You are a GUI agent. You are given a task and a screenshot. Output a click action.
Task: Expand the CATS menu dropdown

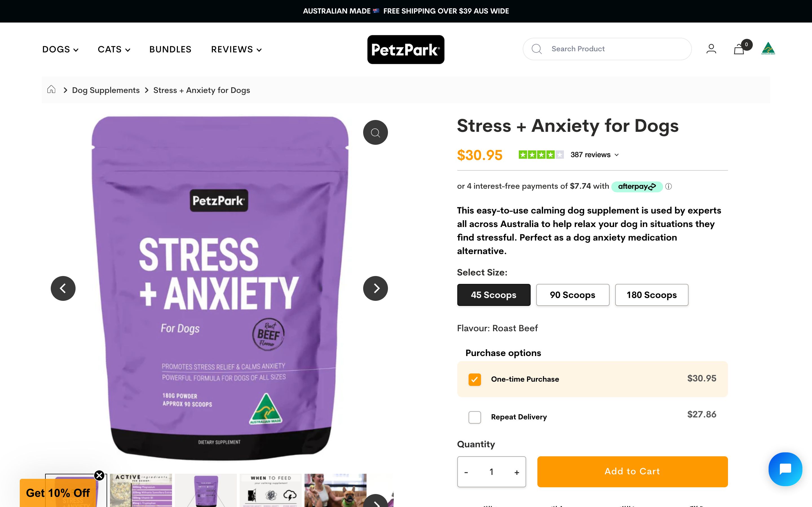114,50
